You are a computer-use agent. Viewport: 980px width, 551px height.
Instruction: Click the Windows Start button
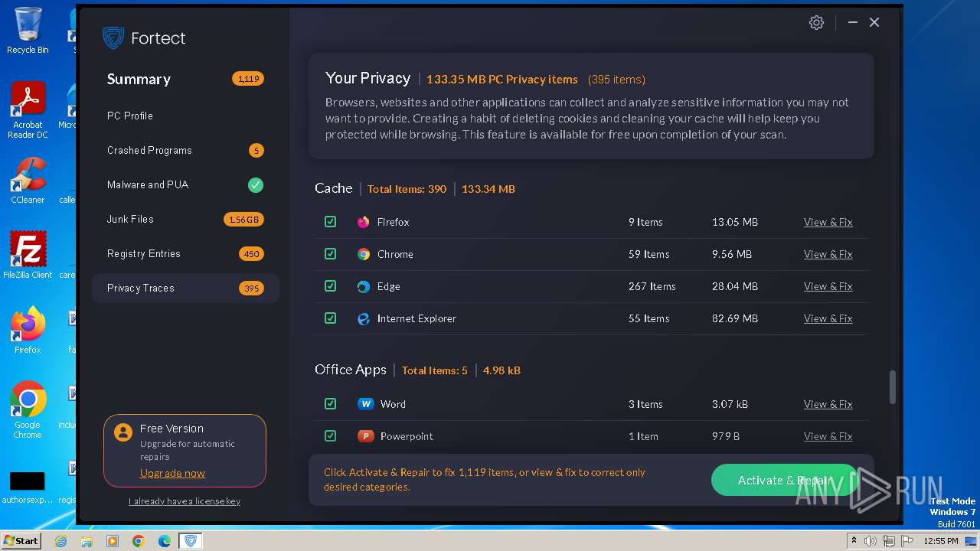[x=21, y=541]
